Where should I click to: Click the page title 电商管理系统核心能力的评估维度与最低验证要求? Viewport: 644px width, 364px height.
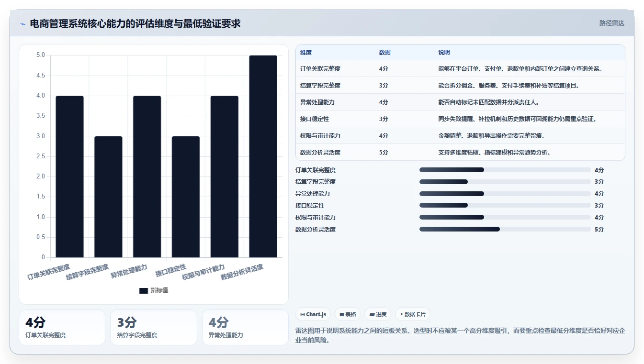pos(135,23)
